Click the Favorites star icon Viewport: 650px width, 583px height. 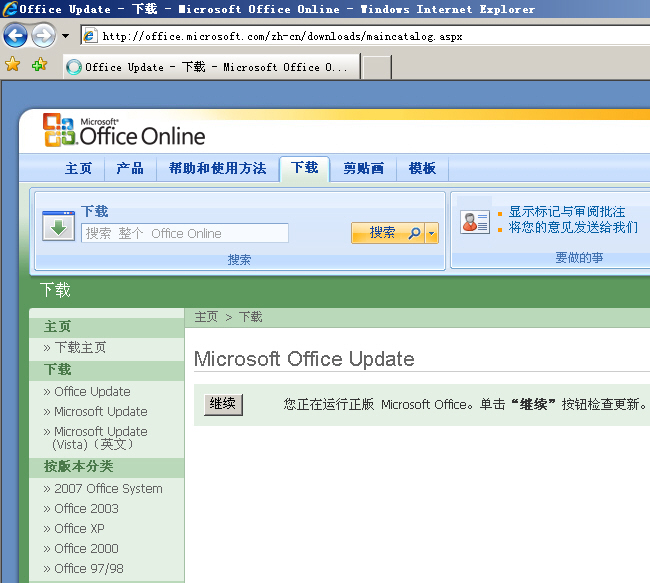[12, 64]
